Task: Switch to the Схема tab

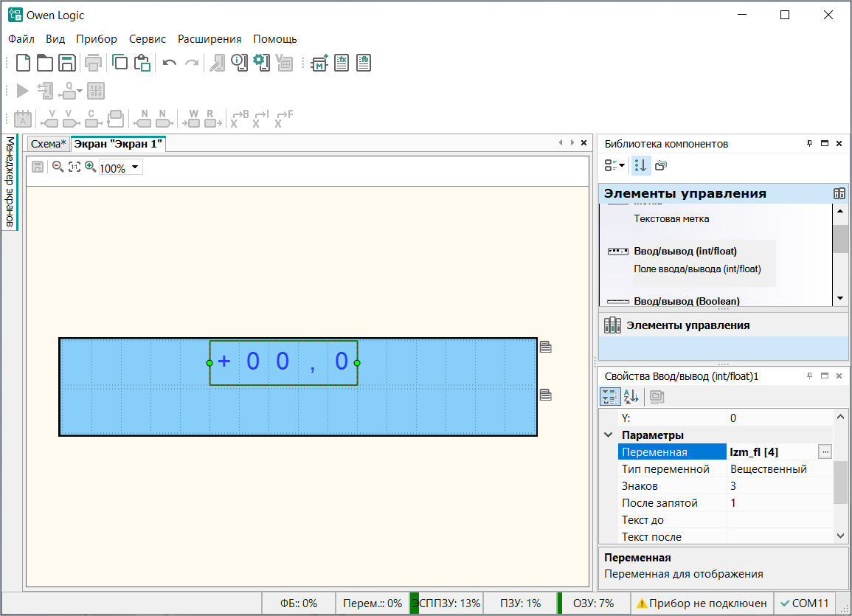Action: pyautogui.click(x=48, y=144)
